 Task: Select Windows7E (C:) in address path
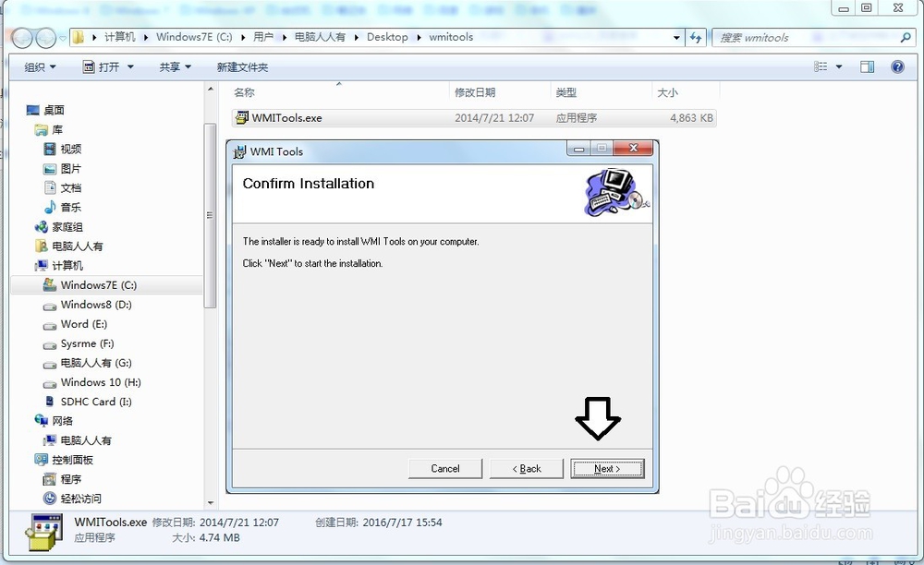coord(194,37)
